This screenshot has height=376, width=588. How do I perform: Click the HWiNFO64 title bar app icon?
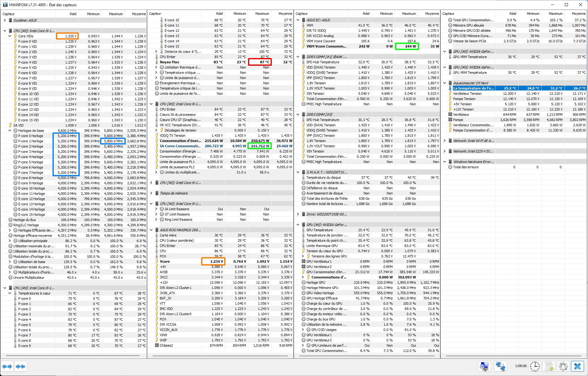point(5,5)
